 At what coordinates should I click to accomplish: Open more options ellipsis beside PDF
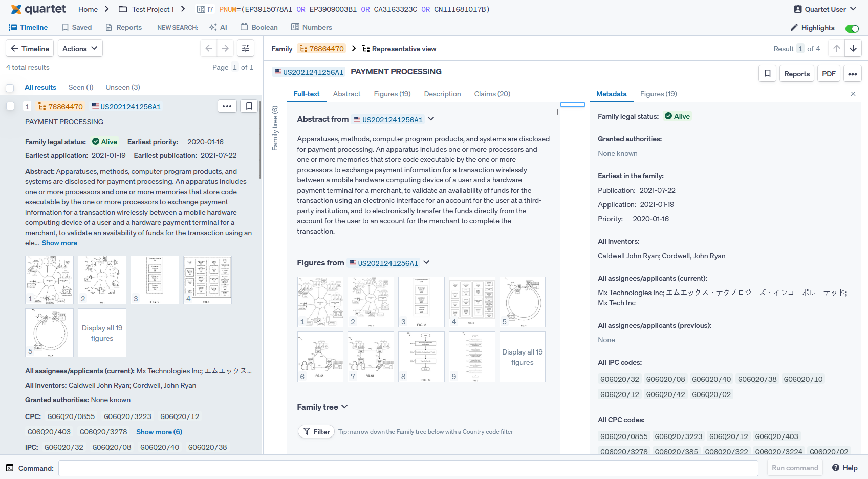pos(852,74)
